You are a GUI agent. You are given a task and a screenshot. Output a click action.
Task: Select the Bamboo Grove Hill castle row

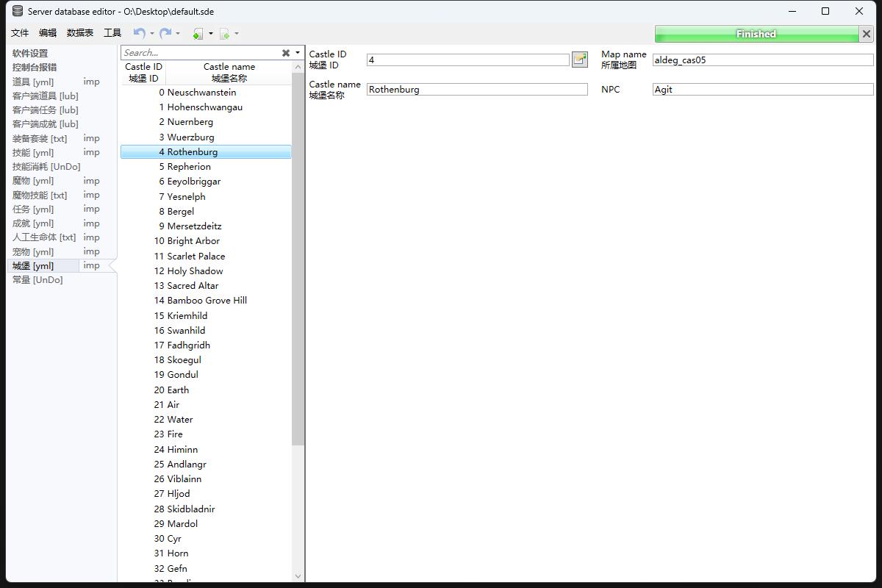[x=207, y=300]
